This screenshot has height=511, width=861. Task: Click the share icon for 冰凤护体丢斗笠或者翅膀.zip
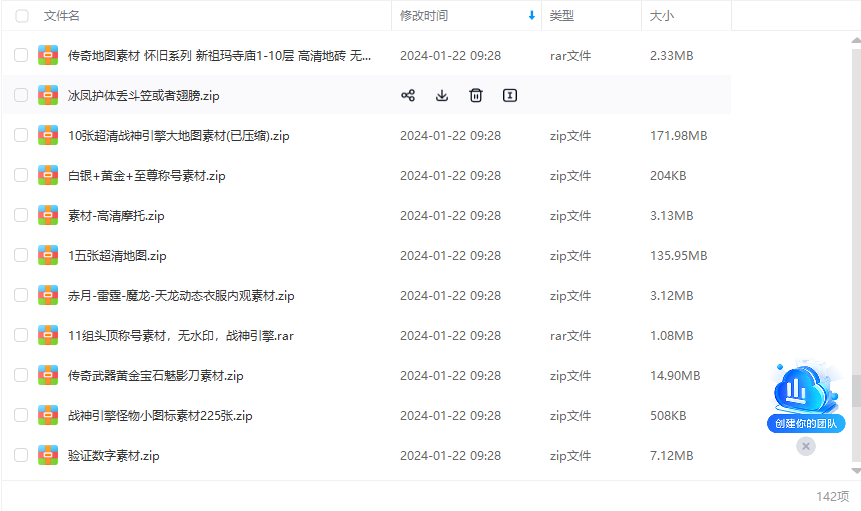[408, 96]
